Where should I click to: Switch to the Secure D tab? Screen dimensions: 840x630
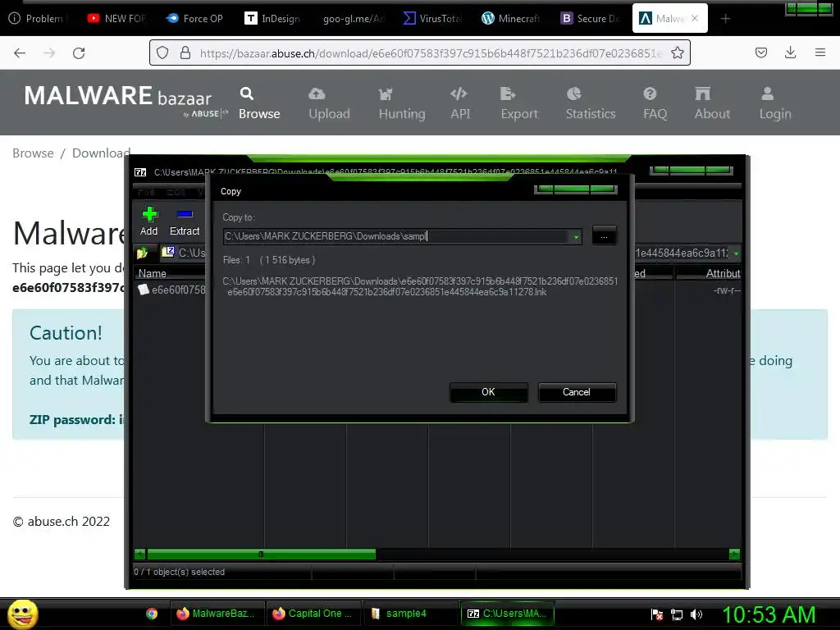tap(589, 18)
